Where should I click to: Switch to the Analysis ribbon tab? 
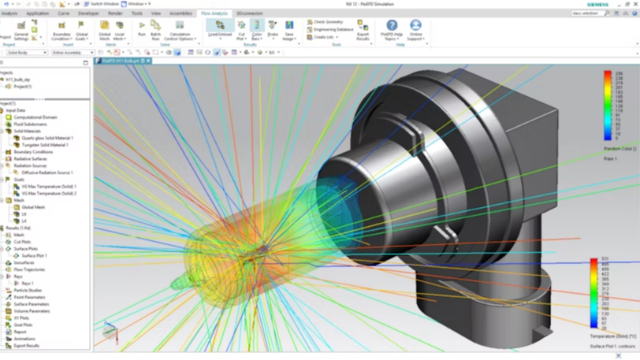(x=9, y=13)
